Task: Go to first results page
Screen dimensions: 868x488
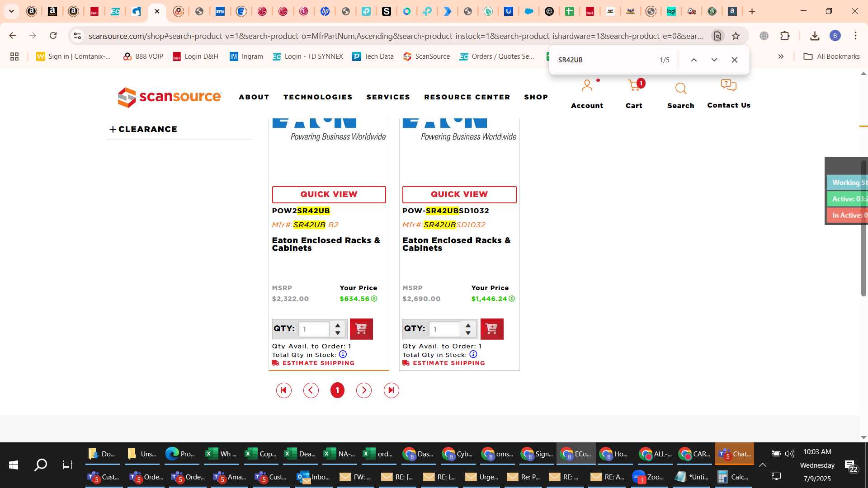Action: [x=284, y=390]
